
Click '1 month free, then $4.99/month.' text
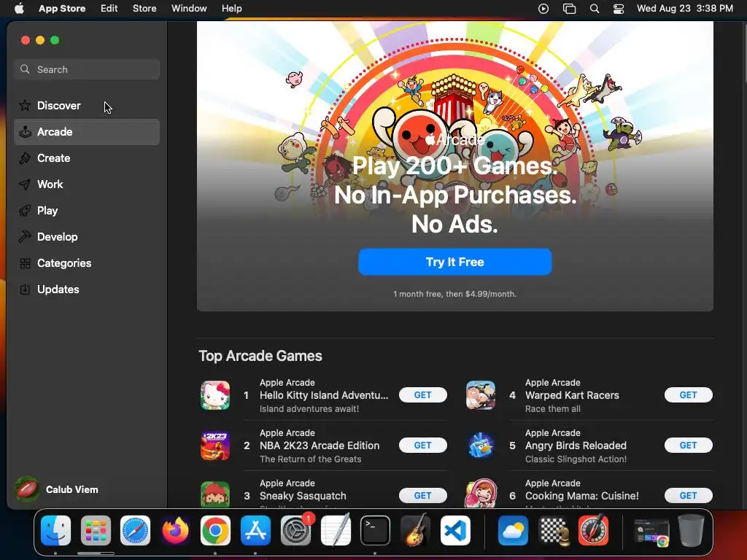click(x=455, y=294)
